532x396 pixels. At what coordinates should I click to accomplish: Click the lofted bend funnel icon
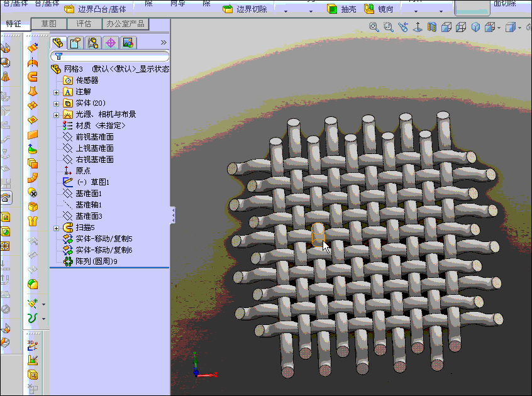pyautogui.click(x=6, y=77)
